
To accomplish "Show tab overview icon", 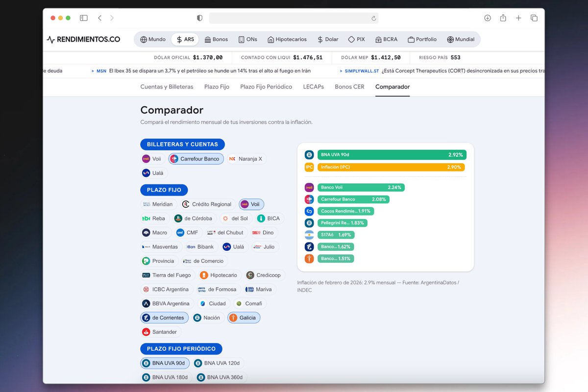I will [534, 18].
